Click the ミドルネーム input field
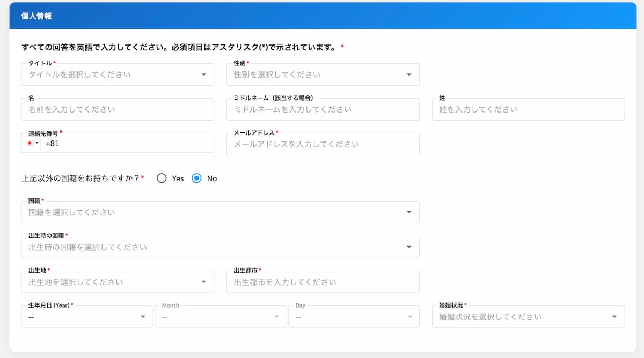Screen dimensions: 644x358 point(323,109)
